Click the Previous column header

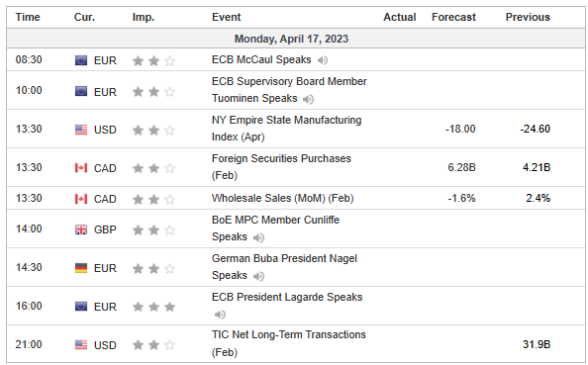(528, 17)
